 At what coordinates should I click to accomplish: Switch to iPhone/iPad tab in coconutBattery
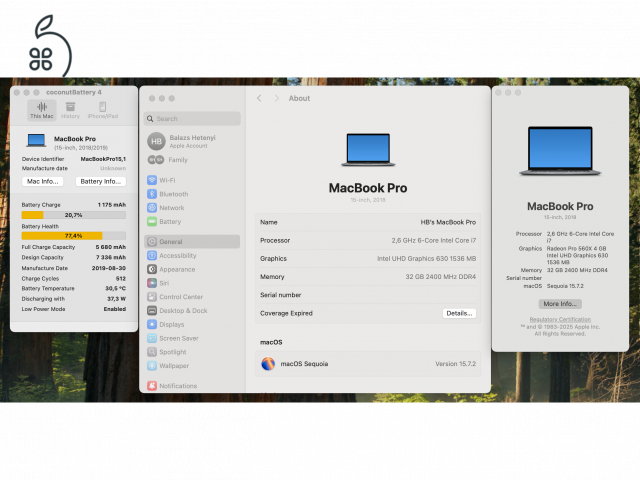point(103,110)
